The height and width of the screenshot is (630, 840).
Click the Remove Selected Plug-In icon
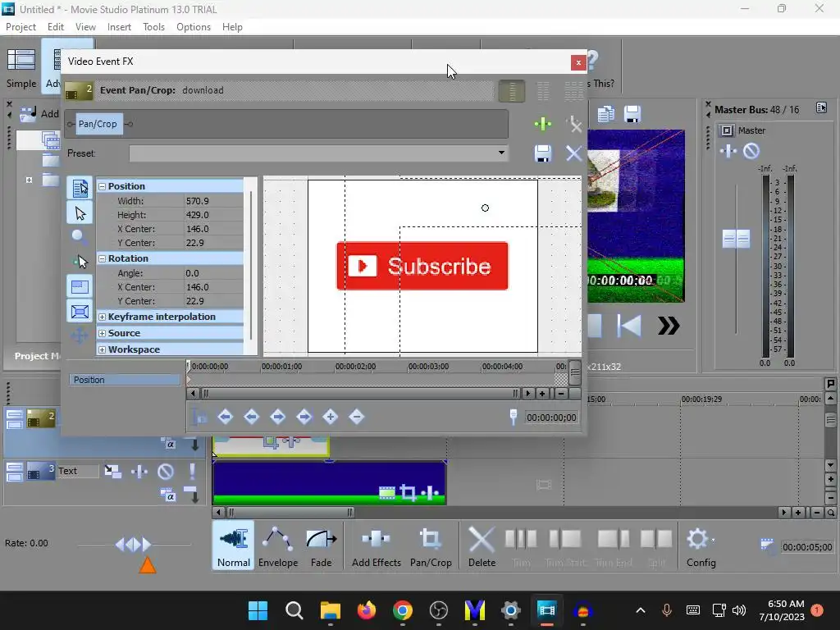(x=573, y=125)
